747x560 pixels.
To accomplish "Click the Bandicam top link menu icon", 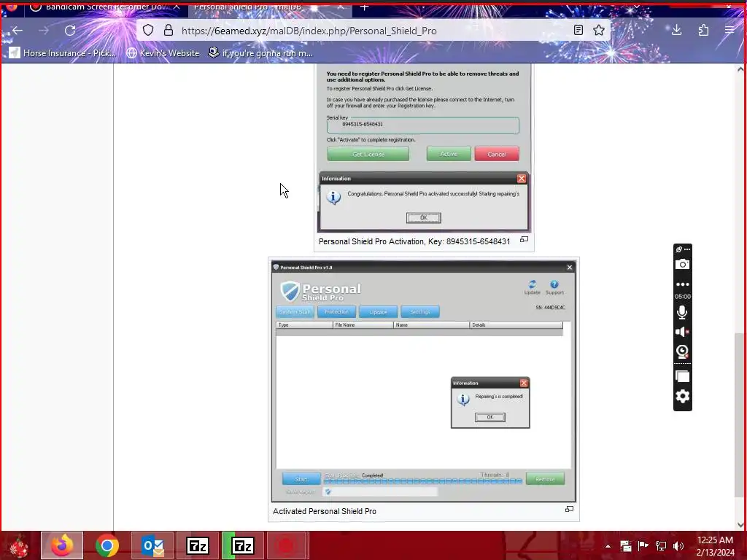I will tap(683, 249).
